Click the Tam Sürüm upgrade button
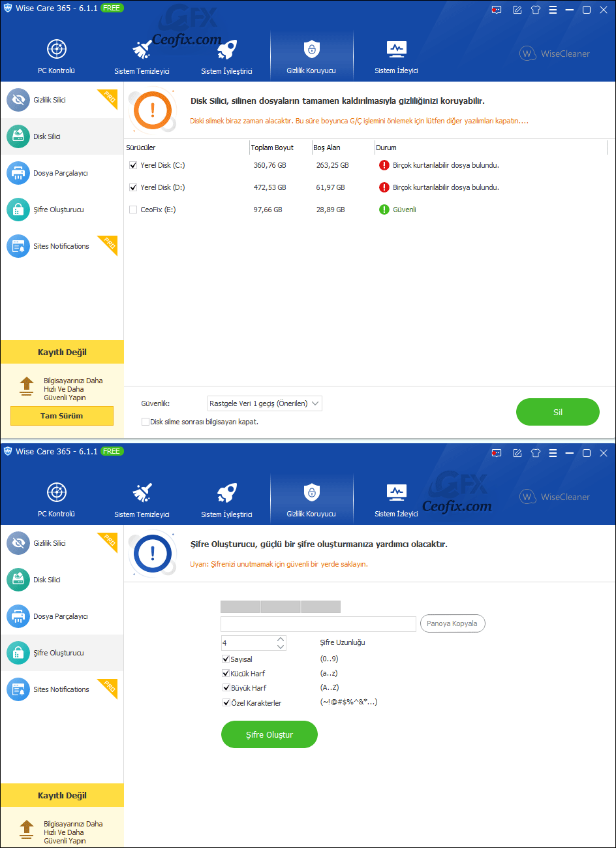Image resolution: width=616 pixels, height=848 pixels. pyautogui.click(x=62, y=416)
